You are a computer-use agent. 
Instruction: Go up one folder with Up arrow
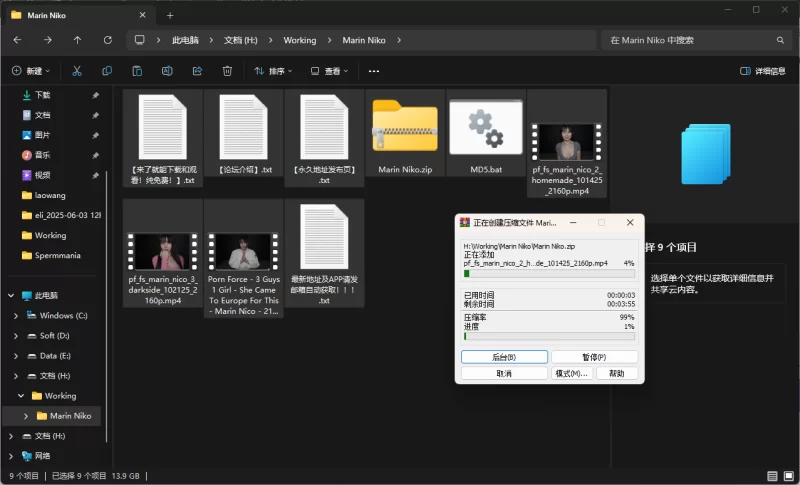[77, 40]
